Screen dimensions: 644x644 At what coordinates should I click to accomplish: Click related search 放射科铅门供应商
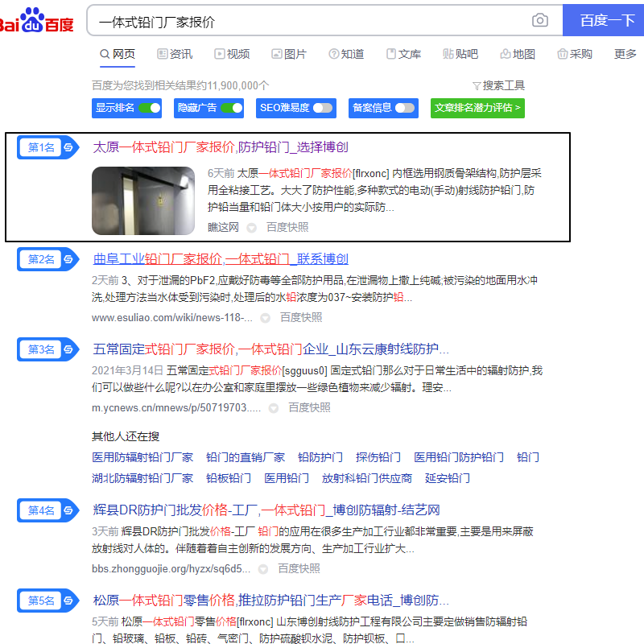pos(367,478)
